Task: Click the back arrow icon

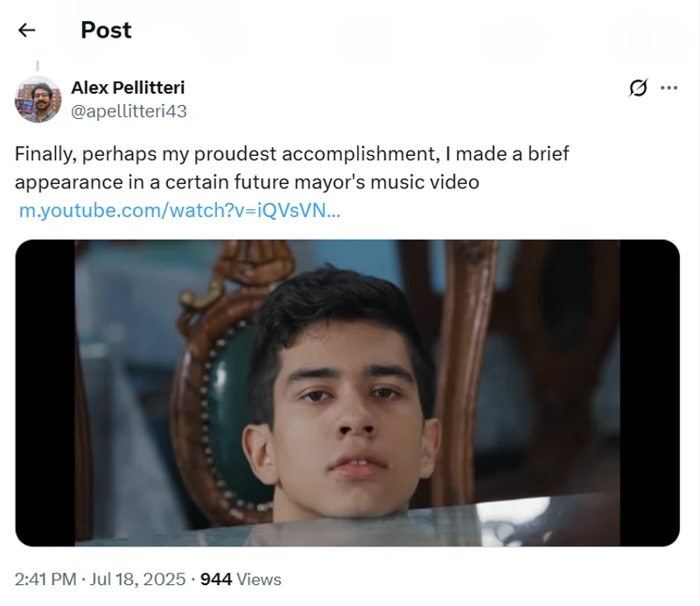Action: [x=26, y=31]
